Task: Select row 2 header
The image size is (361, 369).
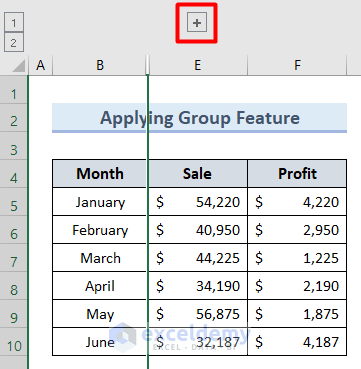Action: (x=14, y=118)
